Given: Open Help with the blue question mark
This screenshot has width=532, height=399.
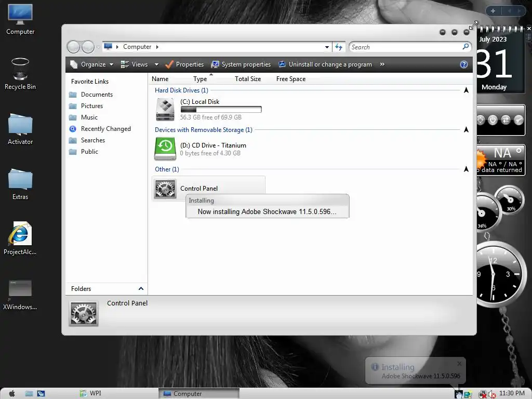Looking at the screenshot, I should (464, 64).
